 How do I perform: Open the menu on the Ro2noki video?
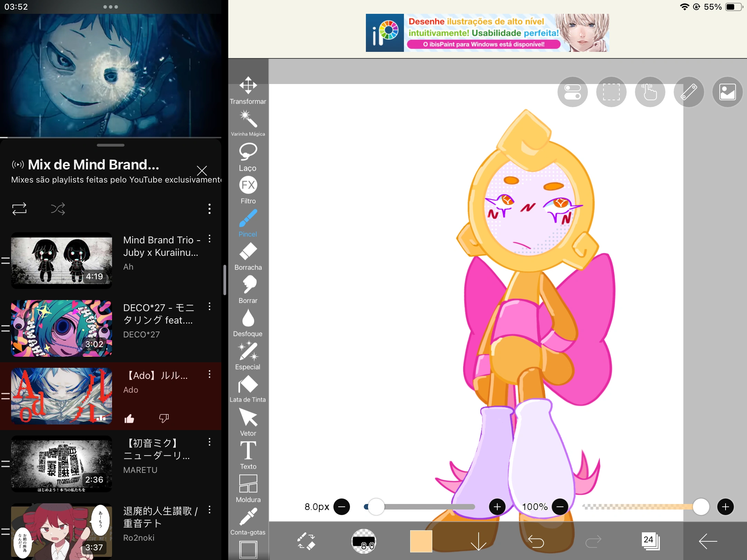click(210, 509)
